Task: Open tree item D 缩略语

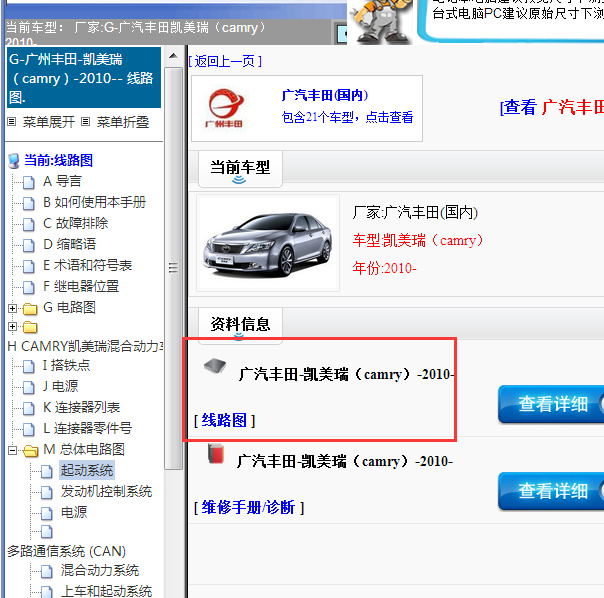Action: (x=70, y=244)
